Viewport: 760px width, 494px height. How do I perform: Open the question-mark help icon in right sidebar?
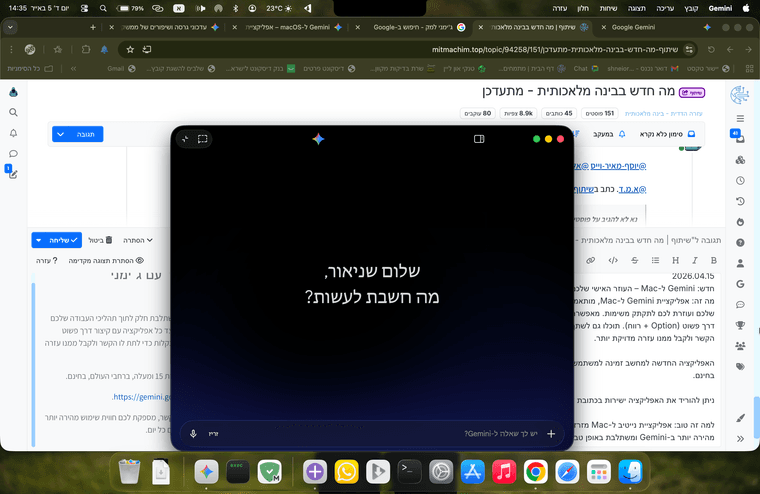[x=740, y=242]
